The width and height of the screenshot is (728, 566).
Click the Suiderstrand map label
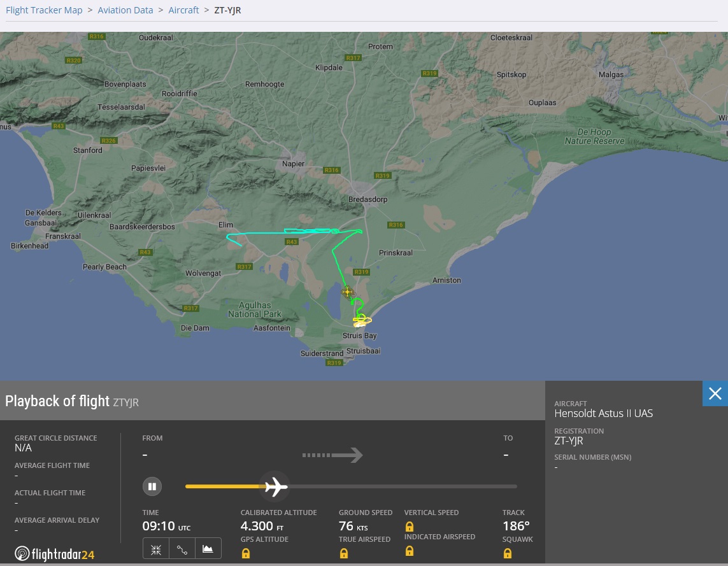click(x=322, y=353)
